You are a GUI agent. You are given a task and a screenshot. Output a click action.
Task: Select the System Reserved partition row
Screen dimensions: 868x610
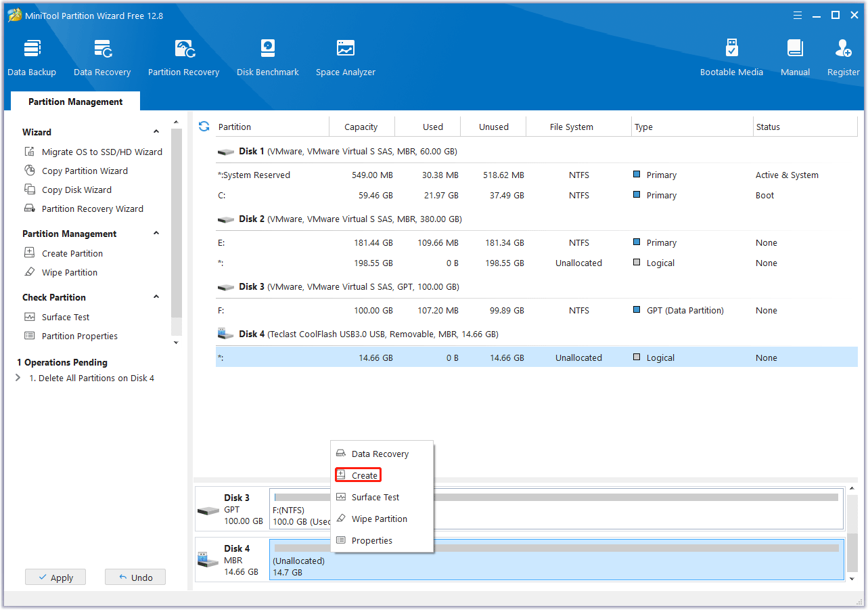(x=536, y=175)
